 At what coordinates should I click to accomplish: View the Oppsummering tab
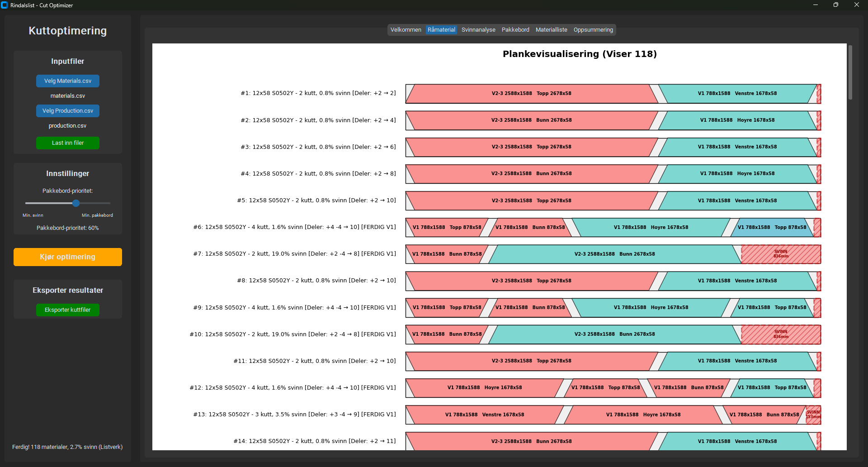(x=593, y=29)
